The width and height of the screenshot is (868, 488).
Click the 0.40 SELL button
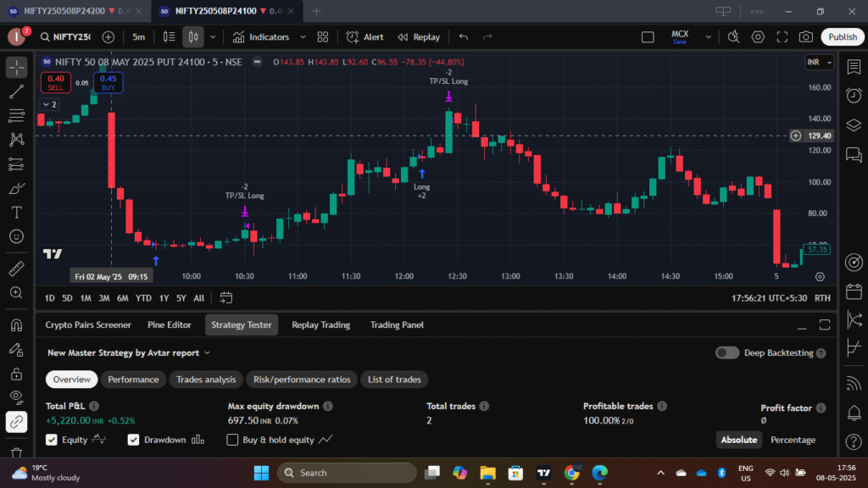tap(55, 82)
